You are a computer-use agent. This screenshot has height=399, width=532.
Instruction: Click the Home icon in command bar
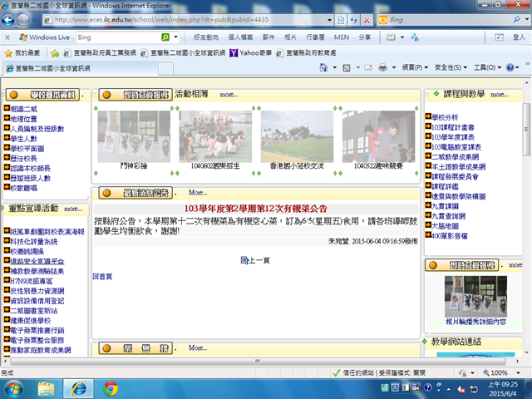point(323,67)
